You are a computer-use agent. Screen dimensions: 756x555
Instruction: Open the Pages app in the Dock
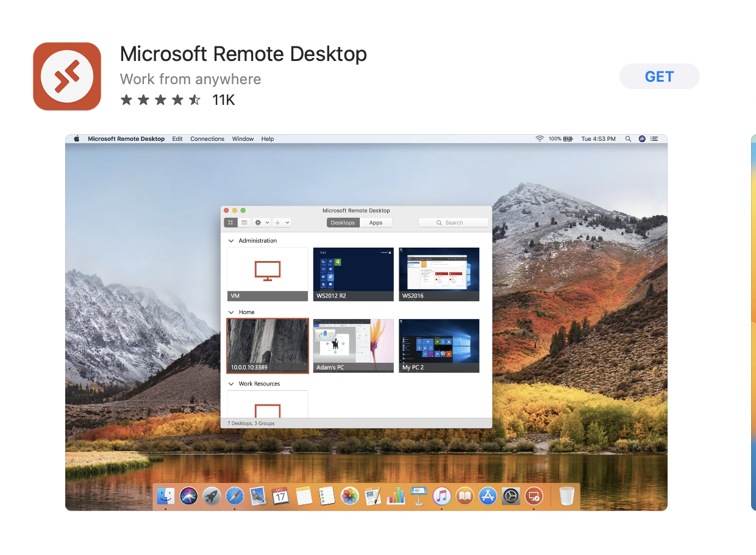coord(373,495)
